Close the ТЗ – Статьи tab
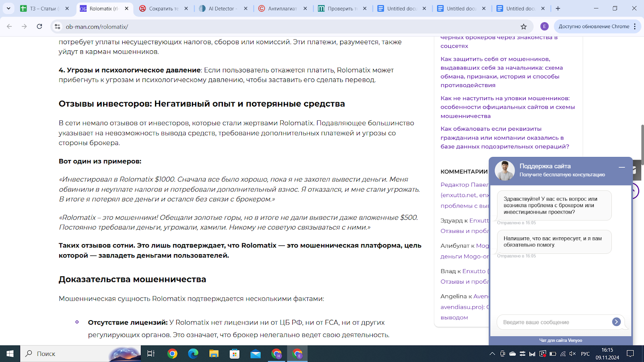The image size is (644, 362). (67, 8)
